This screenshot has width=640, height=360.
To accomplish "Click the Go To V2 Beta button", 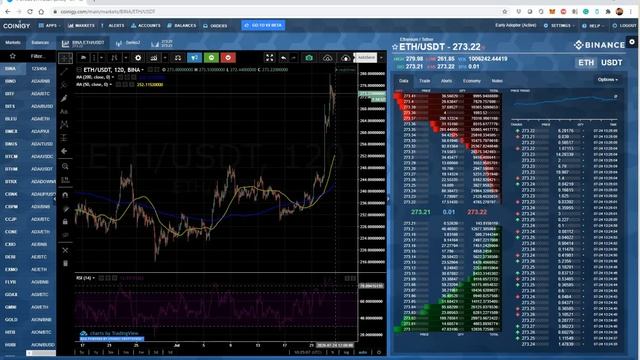I will point(263,25).
